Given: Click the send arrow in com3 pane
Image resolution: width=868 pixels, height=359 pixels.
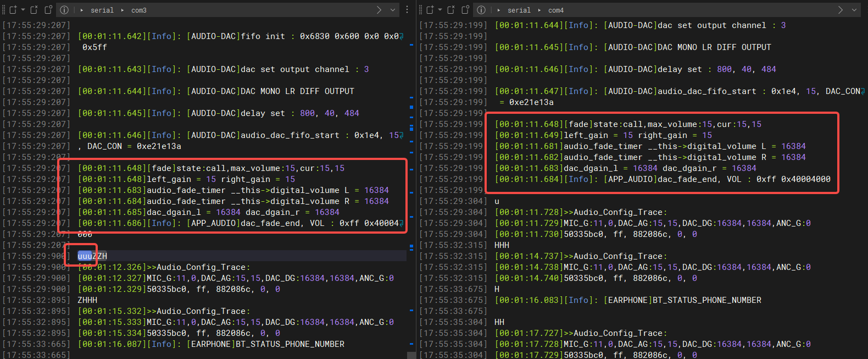Looking at the screenshot, I should (379, 10).
